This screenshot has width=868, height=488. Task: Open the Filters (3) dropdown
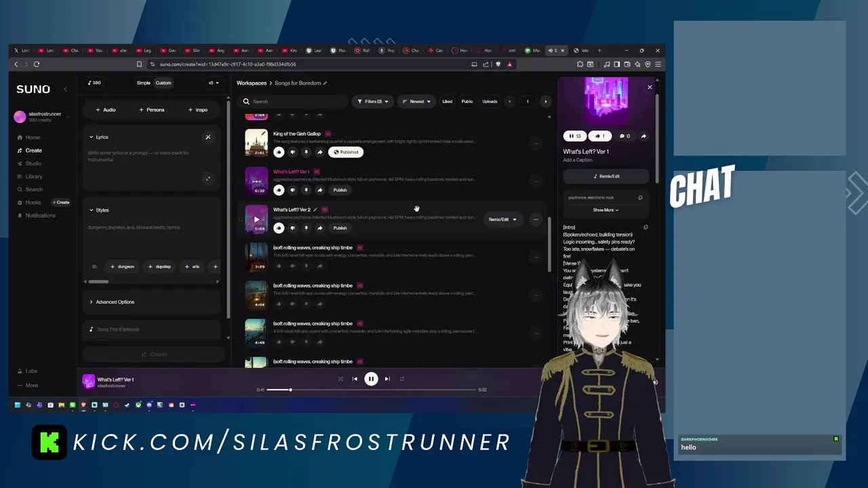pyautogui.click(x=372, y=102)
